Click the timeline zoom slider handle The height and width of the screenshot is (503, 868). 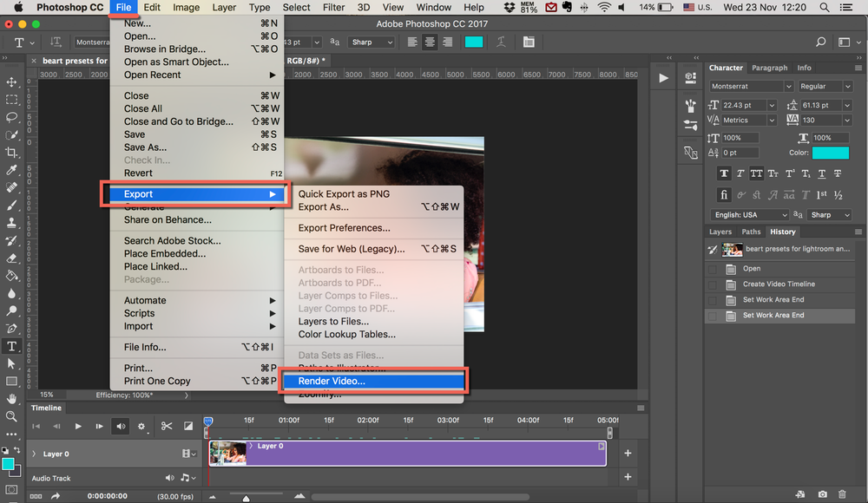pyautogui.click(x=246, y=498)
